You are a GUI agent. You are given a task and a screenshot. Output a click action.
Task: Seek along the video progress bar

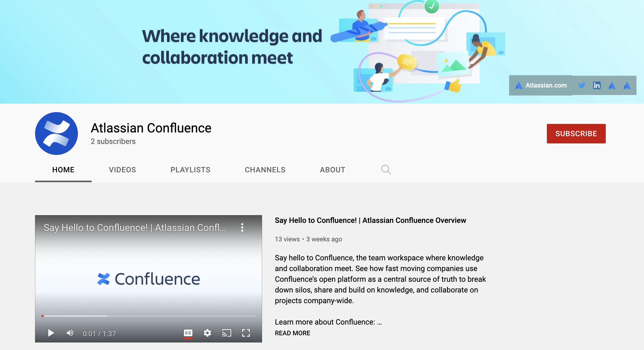(149, 316)
